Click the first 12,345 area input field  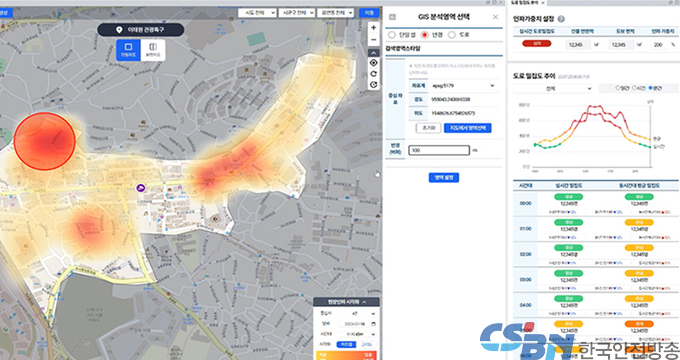point(578,45)
